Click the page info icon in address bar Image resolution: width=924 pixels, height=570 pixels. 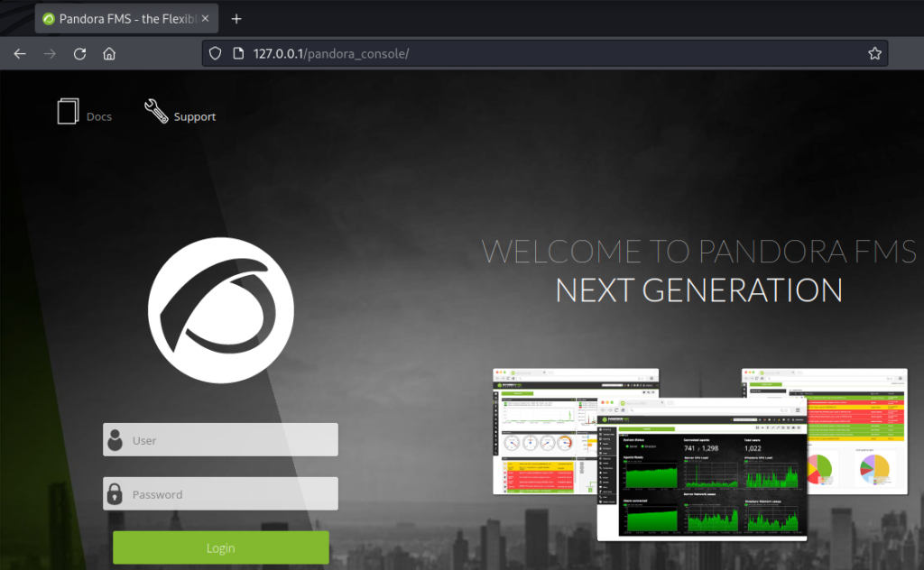pos(238,53)
